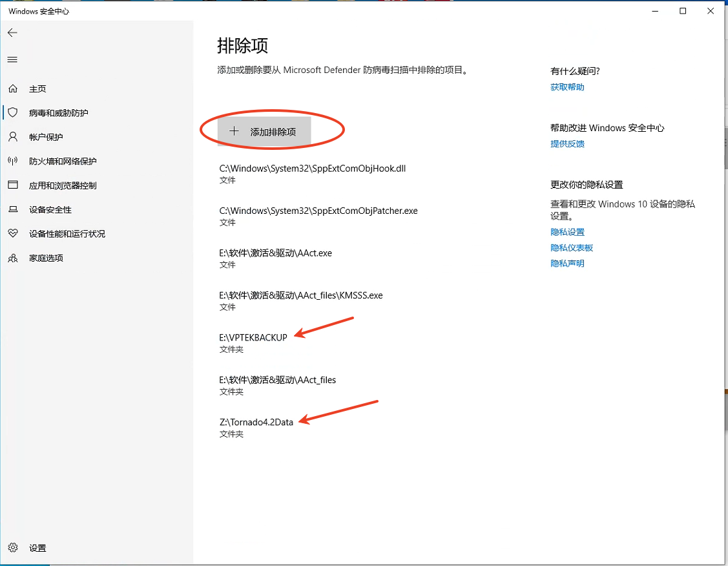Minimize the Windows 安全中心 window
This screenshot has width=728, height=566.
[x=655, y=11]
